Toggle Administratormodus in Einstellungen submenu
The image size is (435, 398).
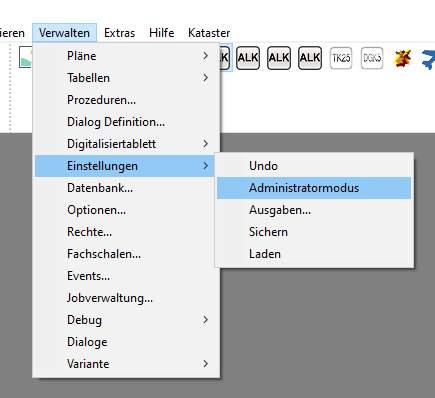(x=314, y=188)
